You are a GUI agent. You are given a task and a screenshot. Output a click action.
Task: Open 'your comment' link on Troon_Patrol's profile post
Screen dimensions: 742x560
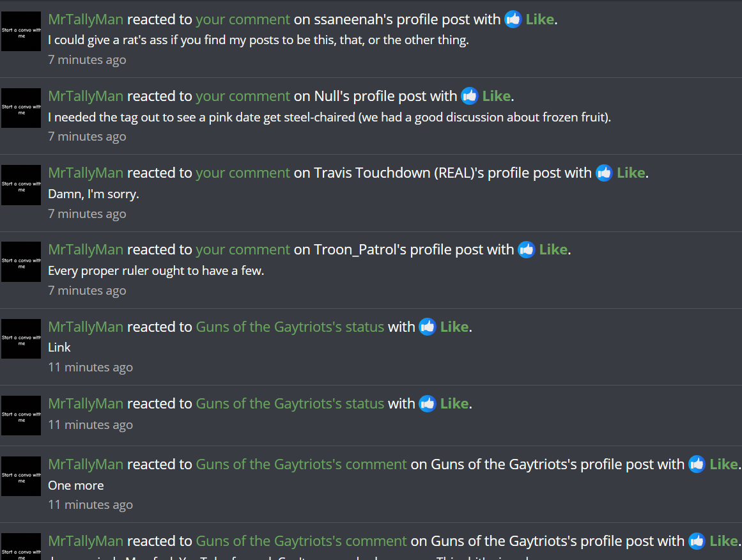[x=243, y=249]
